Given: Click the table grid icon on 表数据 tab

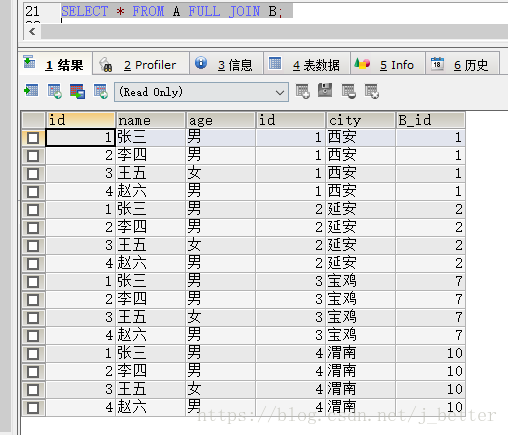Looking at the screenshot, I should [275, 63].
